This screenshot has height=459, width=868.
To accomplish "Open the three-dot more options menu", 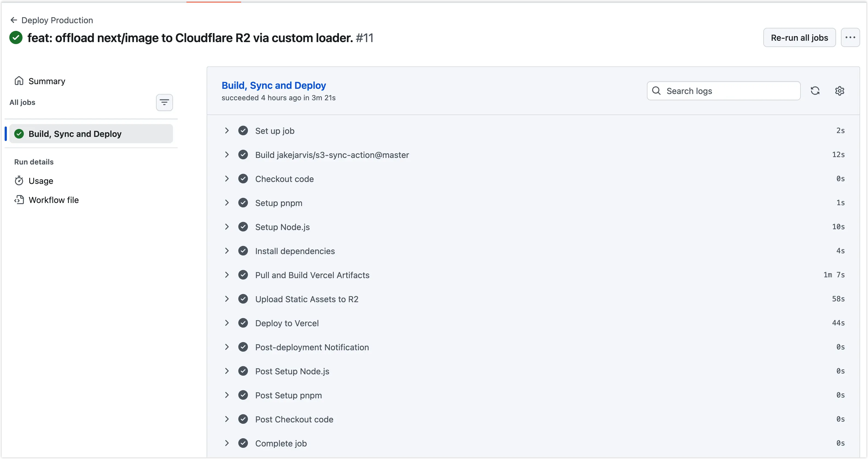I will 850,38.
